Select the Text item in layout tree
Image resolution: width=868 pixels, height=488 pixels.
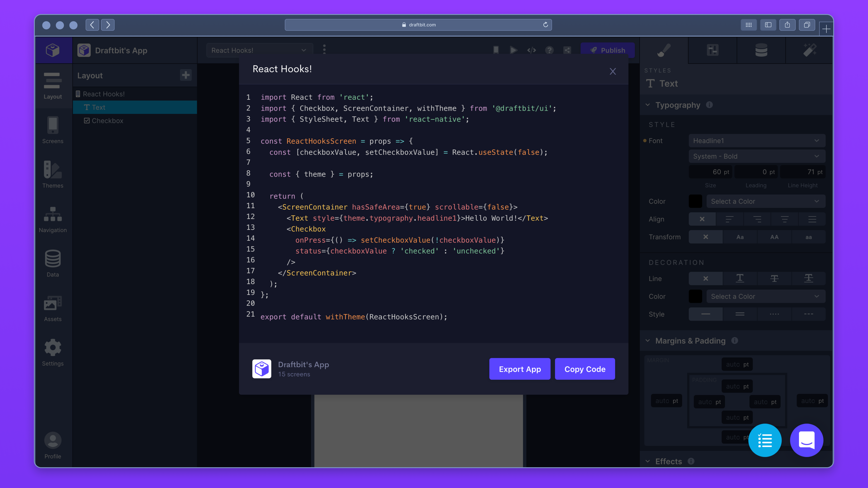point(135,107)
